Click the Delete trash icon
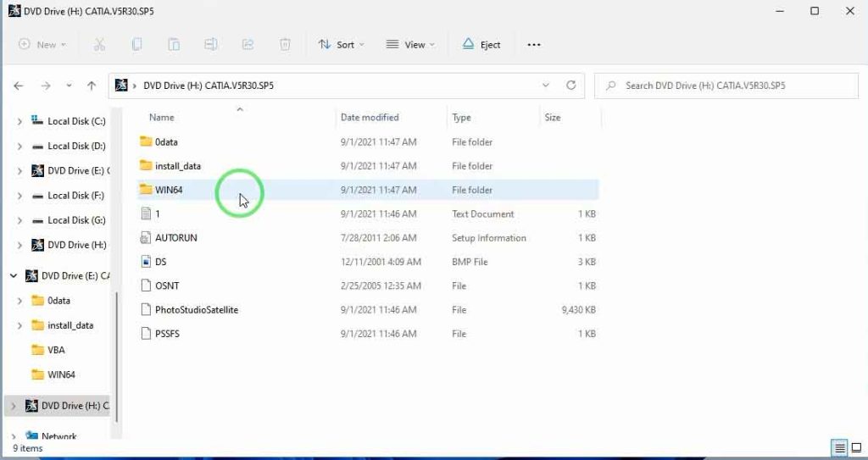The image size is (868, 460). [x=286, y=45]
